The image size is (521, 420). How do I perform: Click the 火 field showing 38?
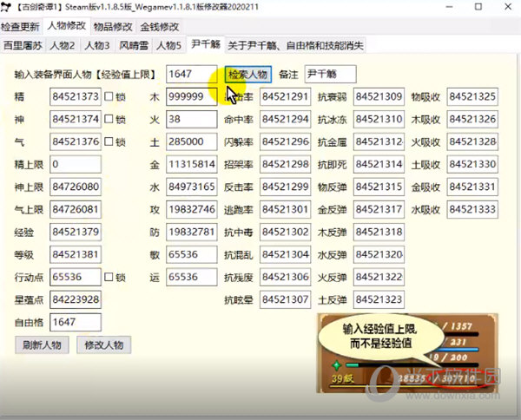coord(192,119)
